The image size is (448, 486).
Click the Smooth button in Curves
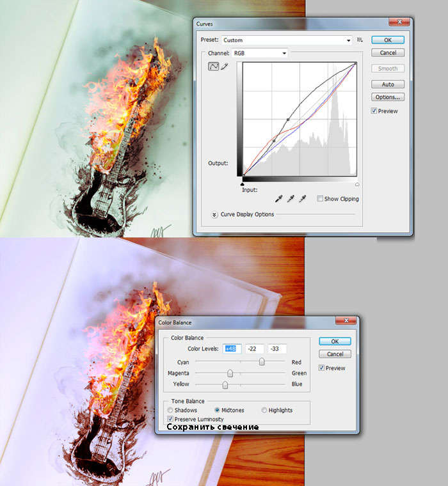(388, 68)
